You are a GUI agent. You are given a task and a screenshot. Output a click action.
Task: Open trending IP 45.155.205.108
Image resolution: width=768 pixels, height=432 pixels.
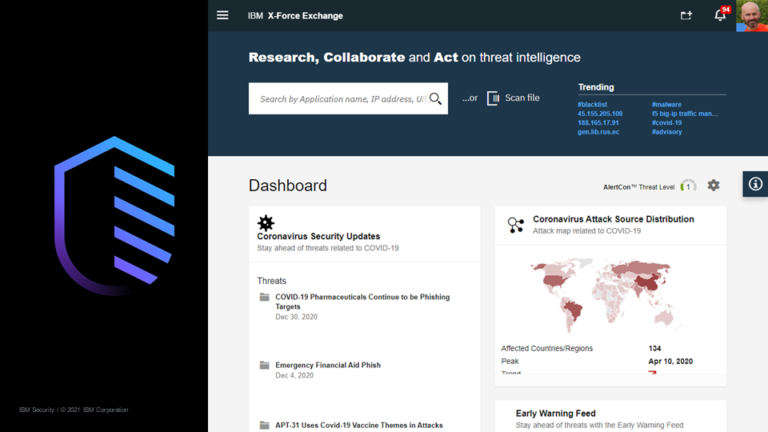pyautogui.click(x=600, y=114)
